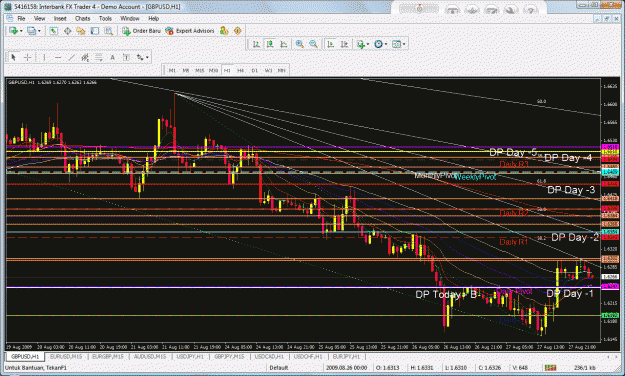The width and height of the screenshot is (625, 376).
Task: Zoom in on the chart
Action: [300, 44]
